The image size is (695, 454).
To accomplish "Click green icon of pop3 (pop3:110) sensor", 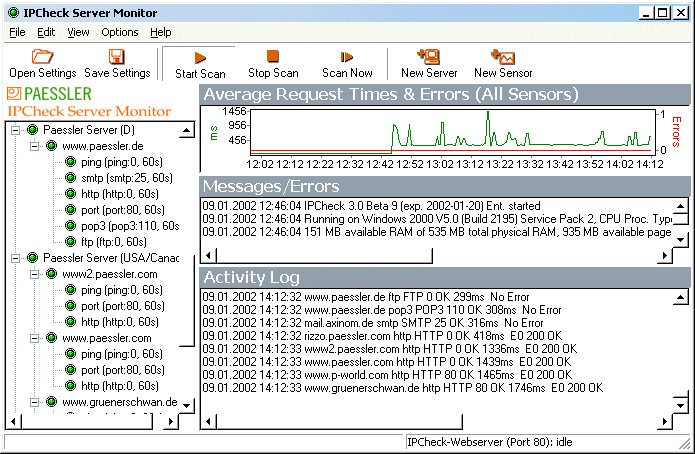I will tap(70, 226).
